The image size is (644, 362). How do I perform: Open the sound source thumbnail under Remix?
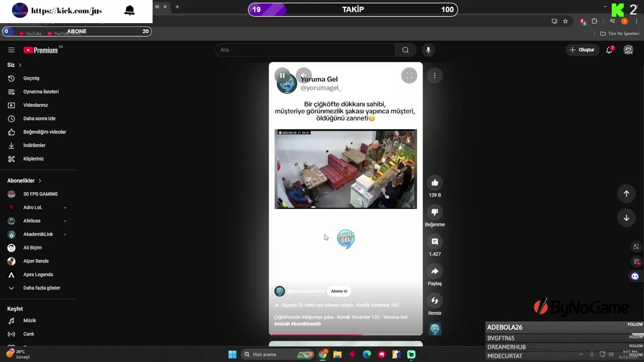[x=435, y=329]
